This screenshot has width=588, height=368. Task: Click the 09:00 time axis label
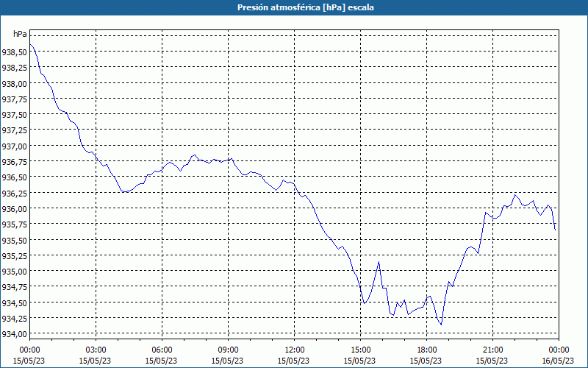(x=228, y=350)
